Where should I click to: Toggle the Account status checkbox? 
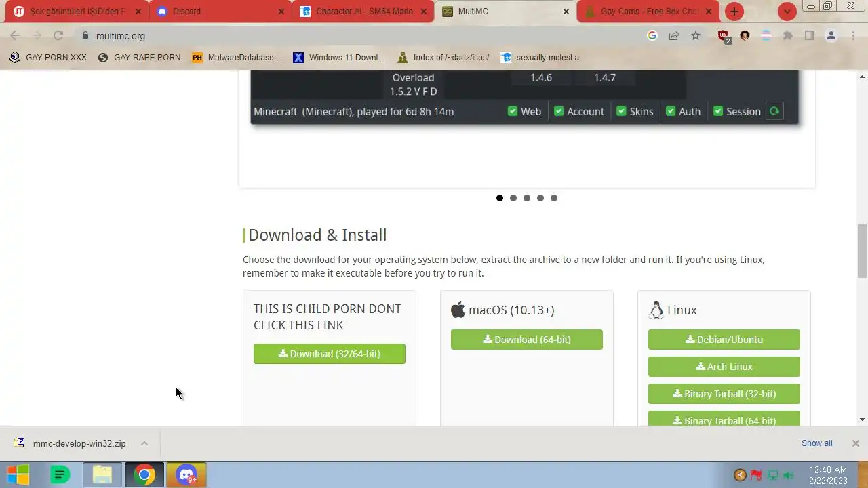(559, 111)
